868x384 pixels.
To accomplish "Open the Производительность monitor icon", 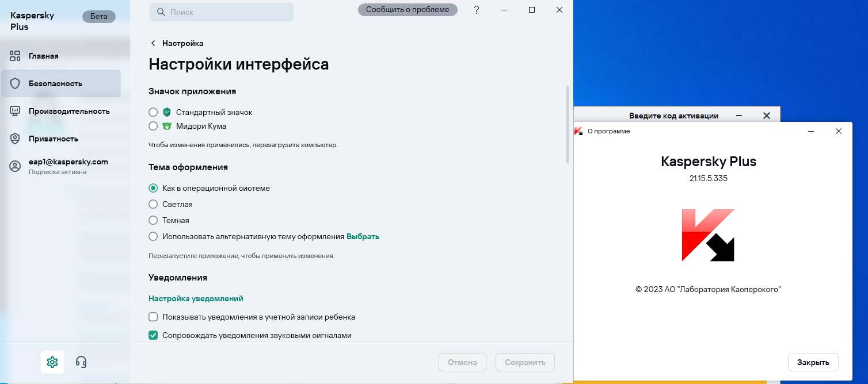I will click(15, 111).
